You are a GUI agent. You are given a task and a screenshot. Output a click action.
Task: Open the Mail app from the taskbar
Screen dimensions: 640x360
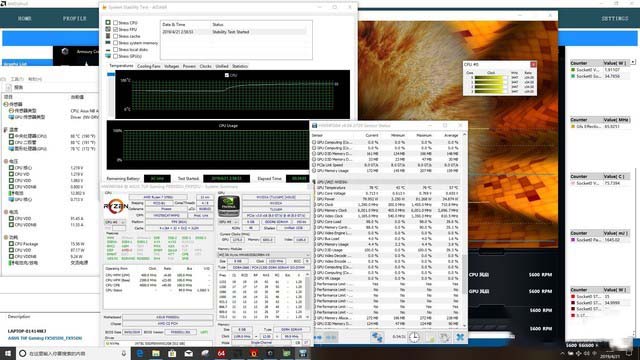click(x=189, y=353)
